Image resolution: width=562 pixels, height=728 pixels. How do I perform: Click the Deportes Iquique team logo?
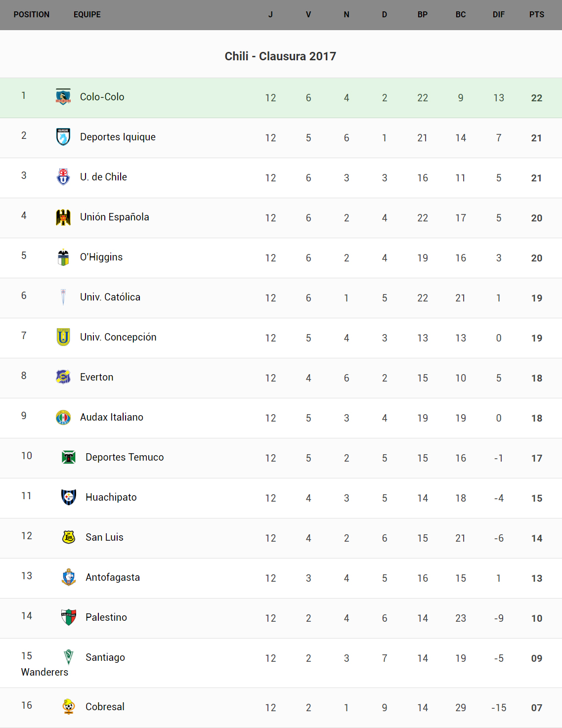(x=63, y=137)
